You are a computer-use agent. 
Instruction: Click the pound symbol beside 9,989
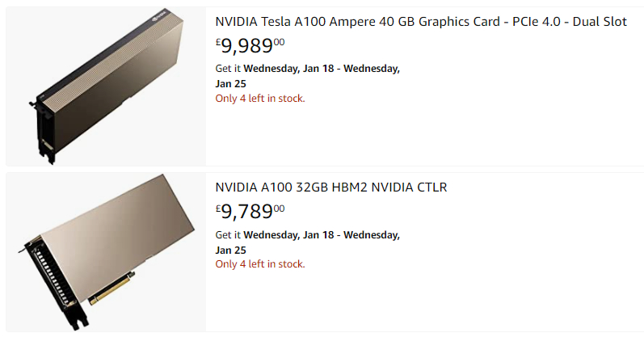(x=218, y=43)
